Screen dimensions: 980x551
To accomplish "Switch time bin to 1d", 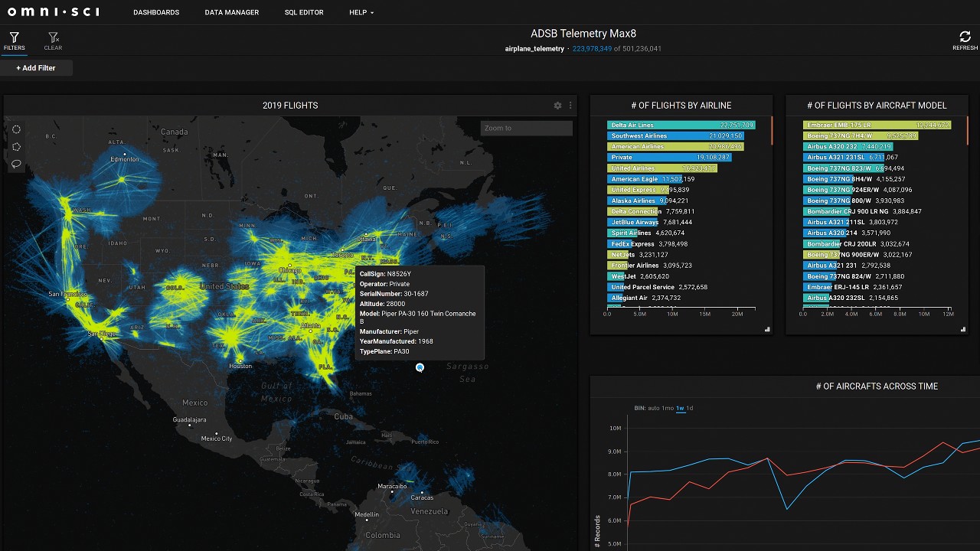I will [x=690, y=408].
